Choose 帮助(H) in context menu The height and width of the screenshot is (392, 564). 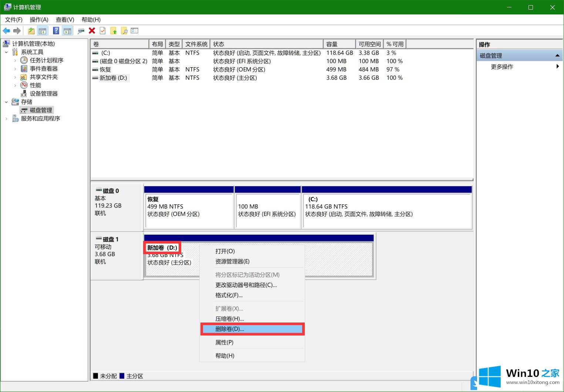point(252,356)
